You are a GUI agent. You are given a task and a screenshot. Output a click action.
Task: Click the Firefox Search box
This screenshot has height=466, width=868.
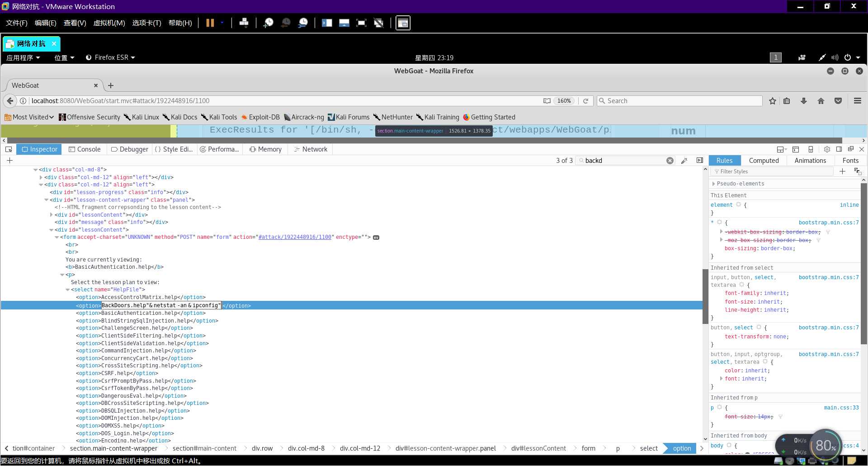pos(679,101)
